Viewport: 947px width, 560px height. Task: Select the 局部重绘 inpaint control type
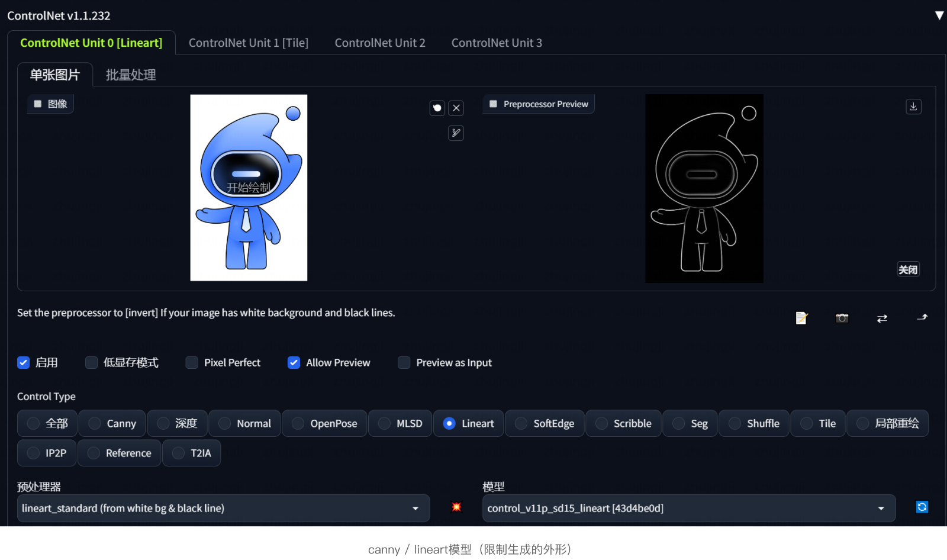coord(887,423)
